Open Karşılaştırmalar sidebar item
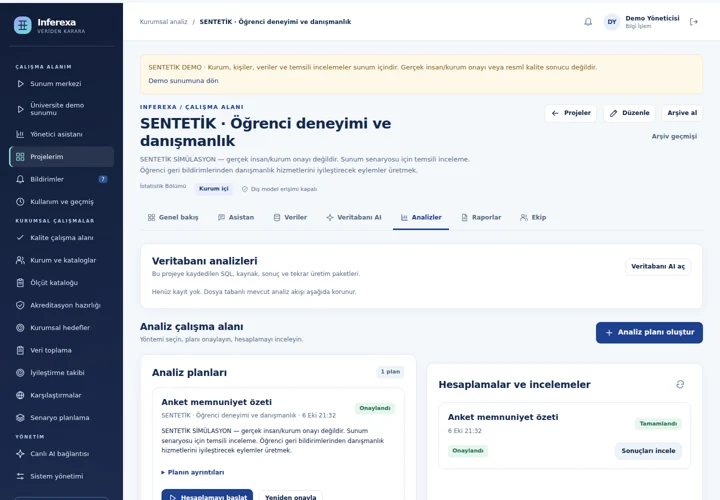 [62, 395]
